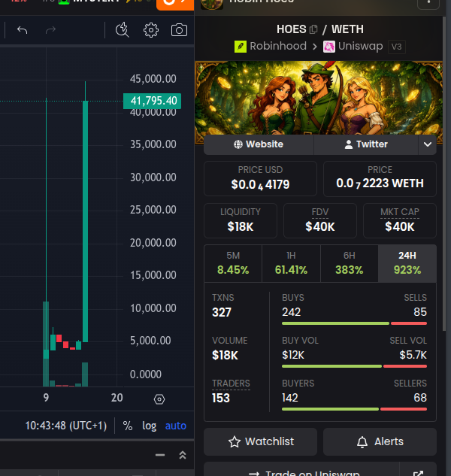
Task: Click the Robinhood chain icon
Action: (x=241, y=47)
